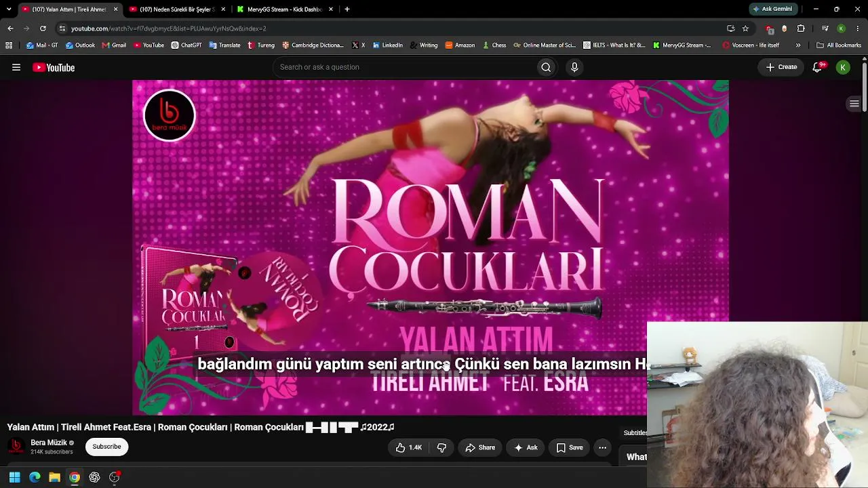Screen dimensions: 868x488
Task: Reload the page in Chrome
Action: click(x=43, y=28)
